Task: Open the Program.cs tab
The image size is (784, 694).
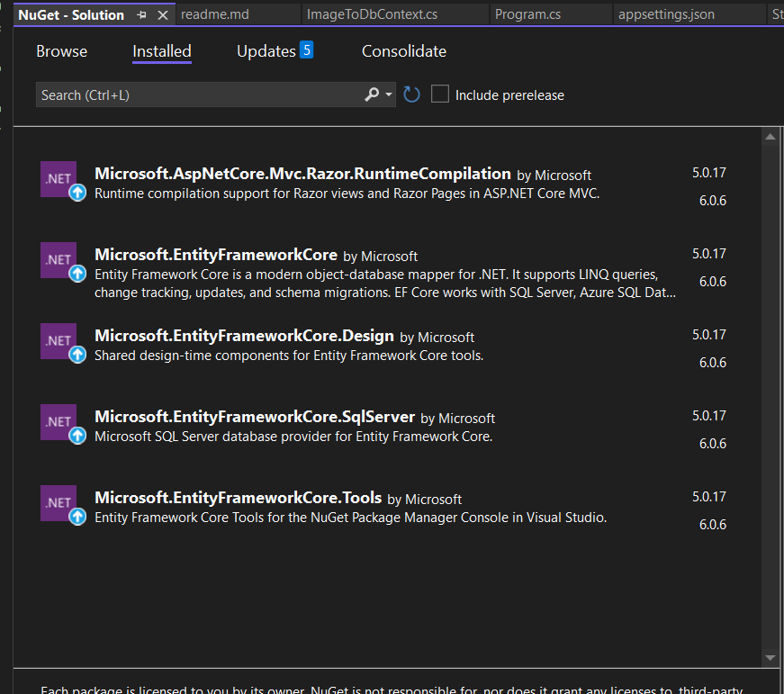Action: click(527, 14)
